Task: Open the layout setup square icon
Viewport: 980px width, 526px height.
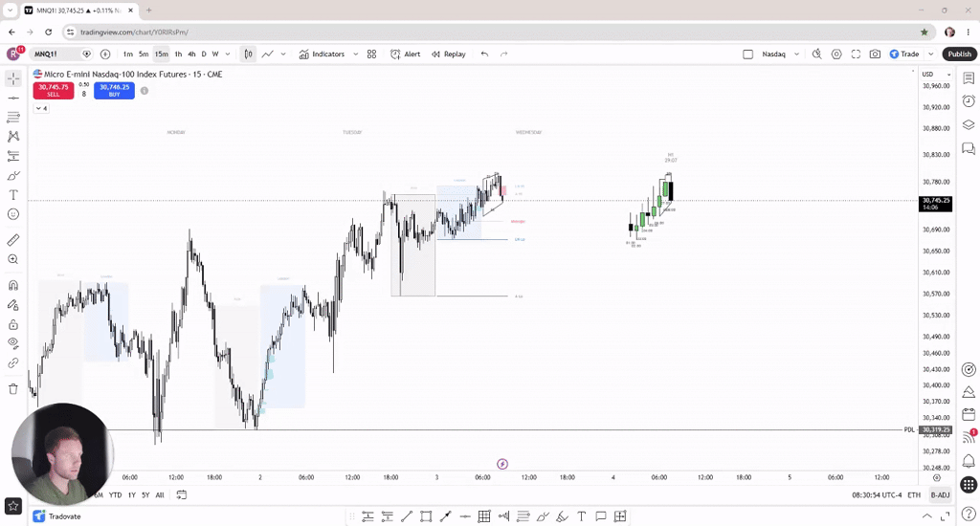Action: point(747,55)
